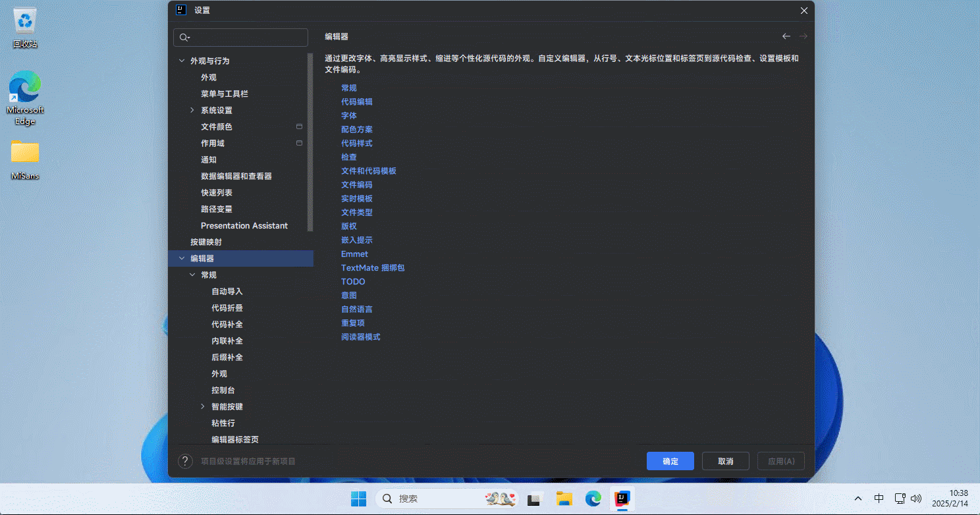
Task: Open the 配色方案 link
Action: pyautogui.click(x=356, y=129)
